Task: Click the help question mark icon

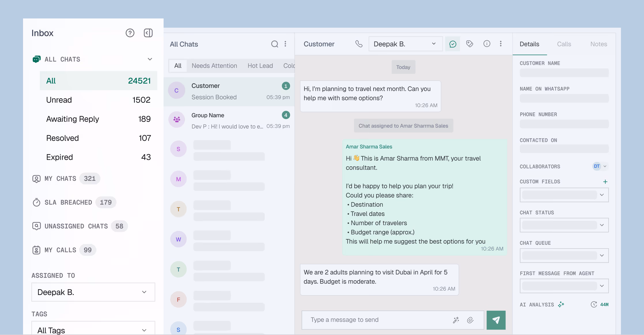Action: pyautogui.click(x=130, y=33)
